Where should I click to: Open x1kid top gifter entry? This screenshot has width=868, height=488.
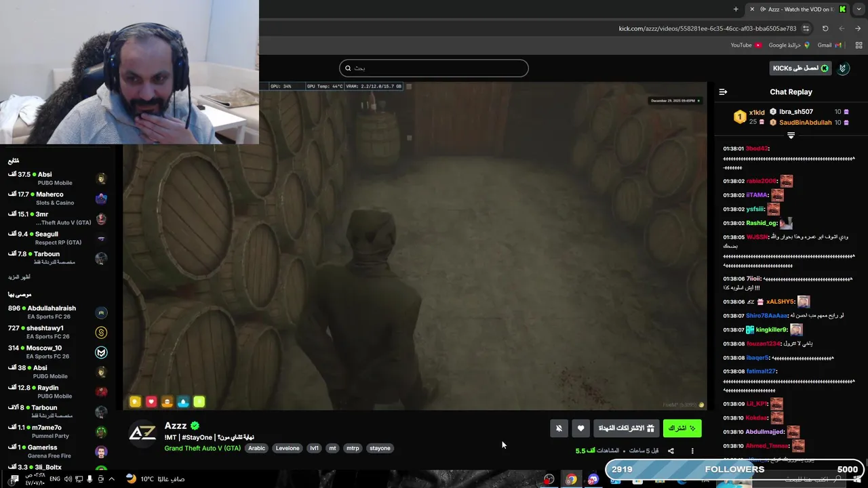749,117
